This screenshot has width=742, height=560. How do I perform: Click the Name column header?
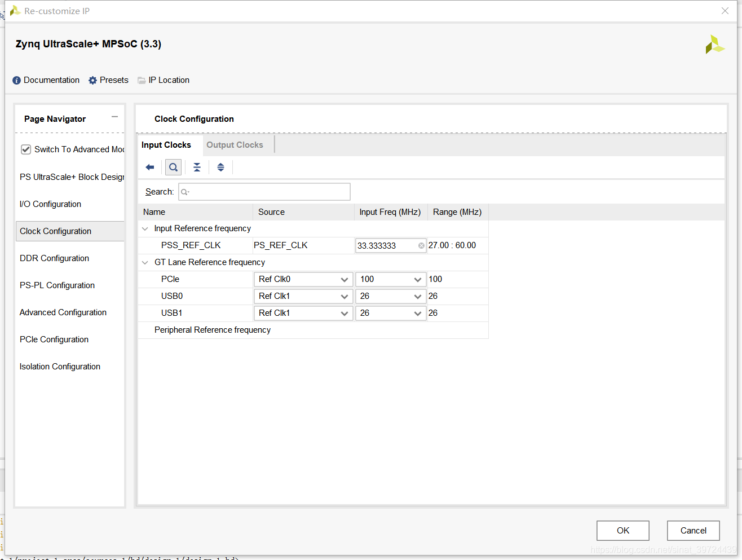[196, 212]
